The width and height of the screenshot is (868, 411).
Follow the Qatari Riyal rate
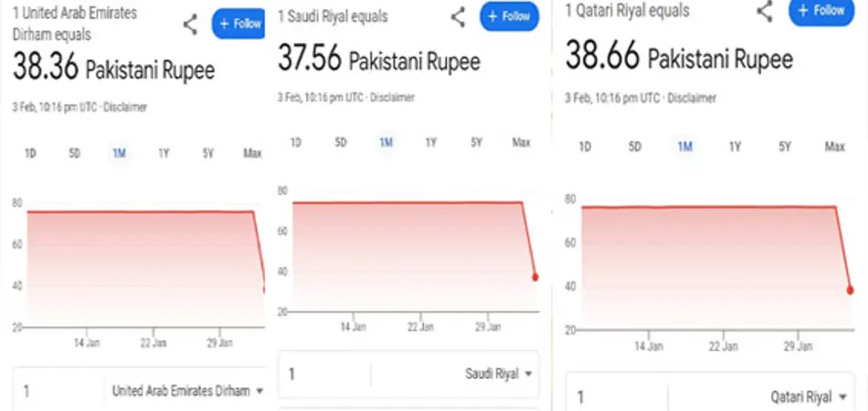point(820,11)
